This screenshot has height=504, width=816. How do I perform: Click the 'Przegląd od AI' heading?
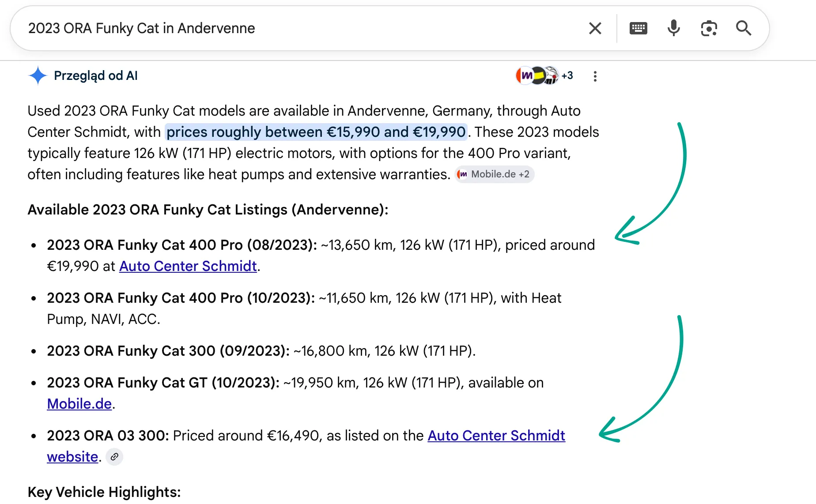(96, 75)
